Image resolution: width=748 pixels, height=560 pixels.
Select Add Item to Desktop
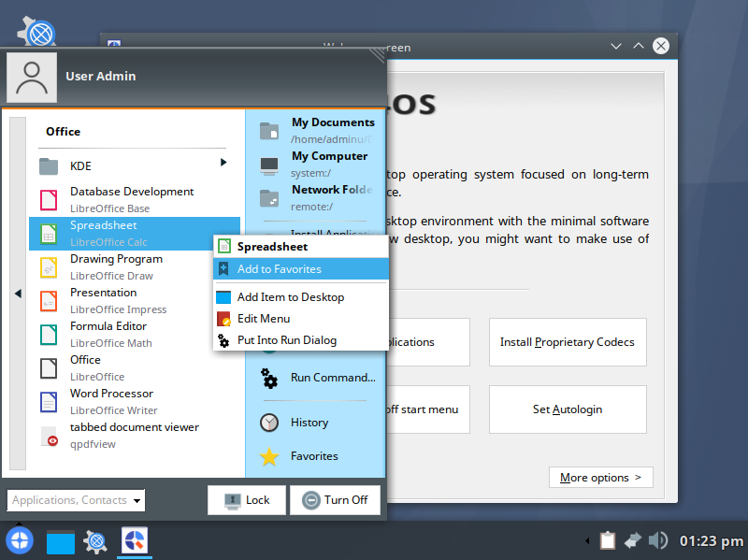click(x=301, y=297)
